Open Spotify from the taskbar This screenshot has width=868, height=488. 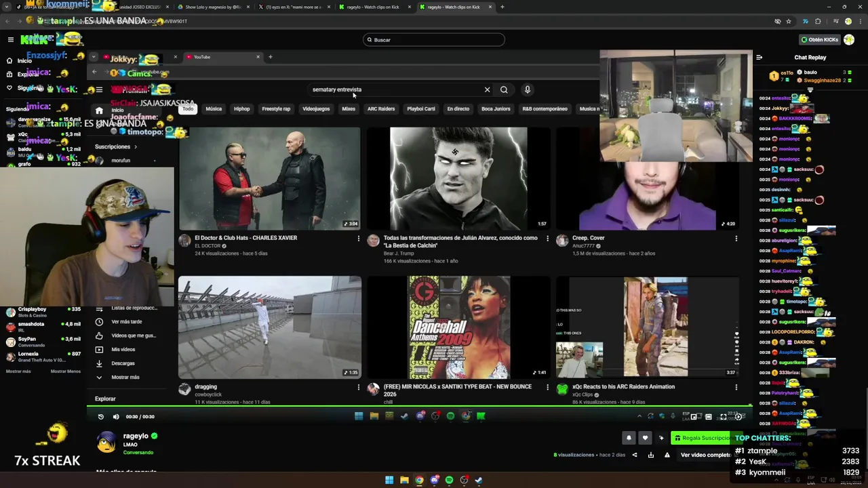coord(449,480)
